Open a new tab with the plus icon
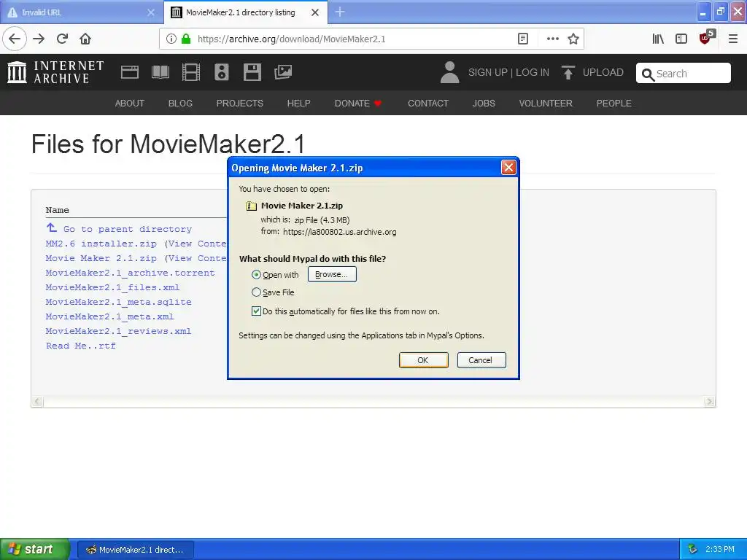 tap(340, 12)
